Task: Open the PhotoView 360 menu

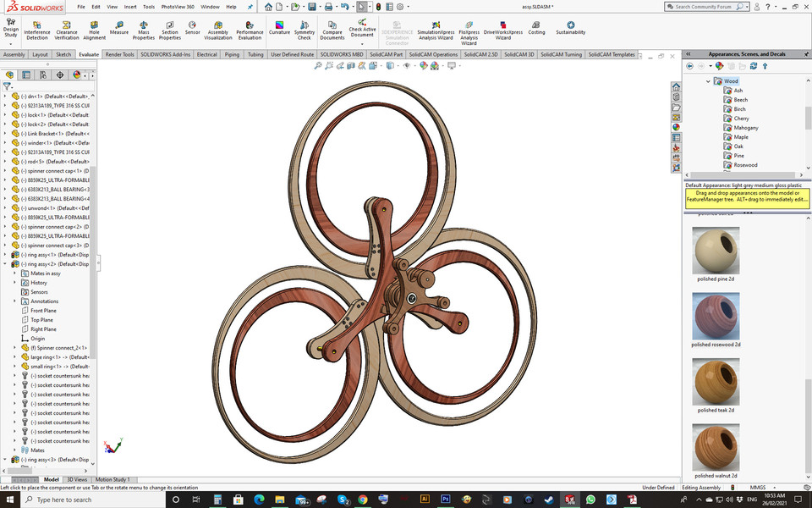Action: point(178,6)
